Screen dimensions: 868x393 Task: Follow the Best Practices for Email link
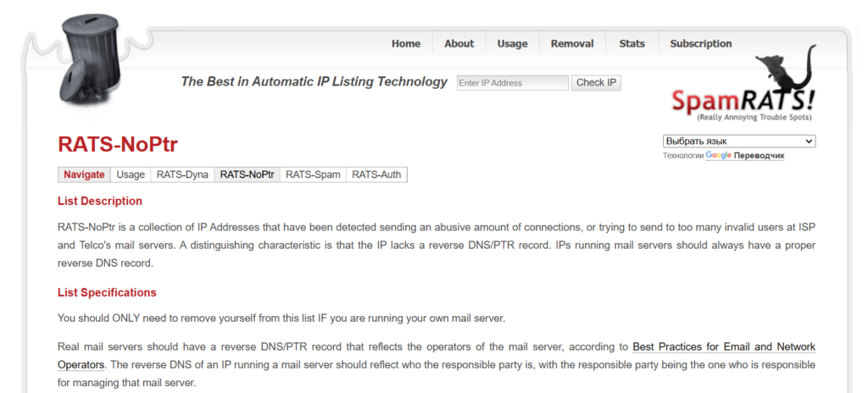tap(723, 347)
